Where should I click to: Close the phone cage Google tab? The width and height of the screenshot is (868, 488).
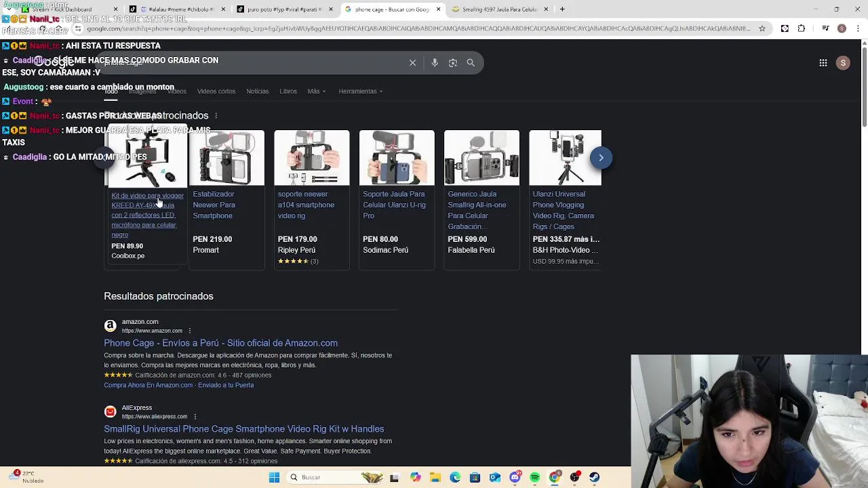coord(438,9)
